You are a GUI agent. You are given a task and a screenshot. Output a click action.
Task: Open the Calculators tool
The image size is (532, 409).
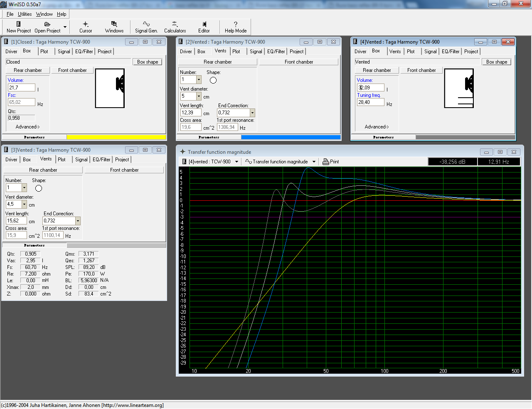pos(175,24)
